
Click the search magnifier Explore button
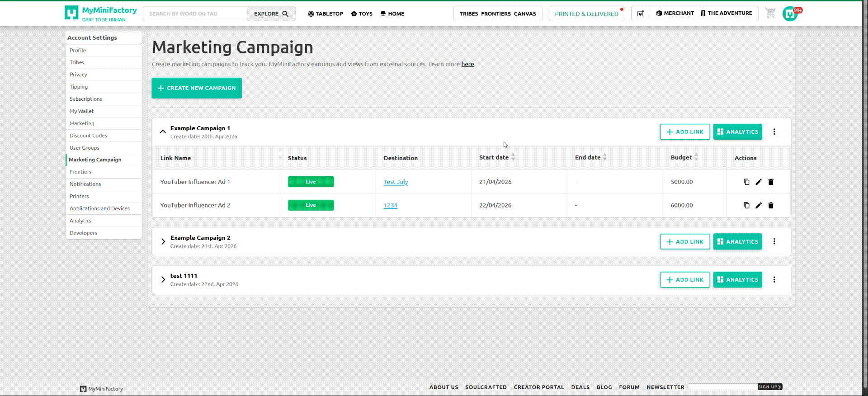click(271, 14)
